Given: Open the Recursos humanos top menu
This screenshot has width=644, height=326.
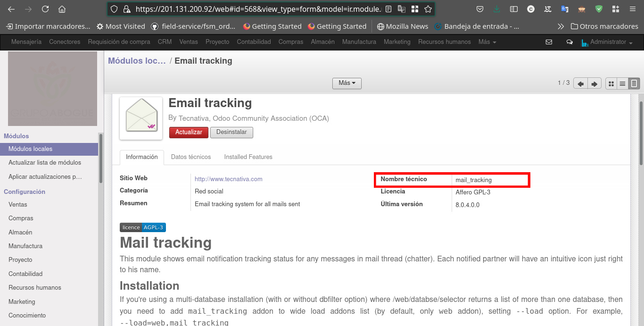Looking at the screenshot, I should tap(445, 42).
